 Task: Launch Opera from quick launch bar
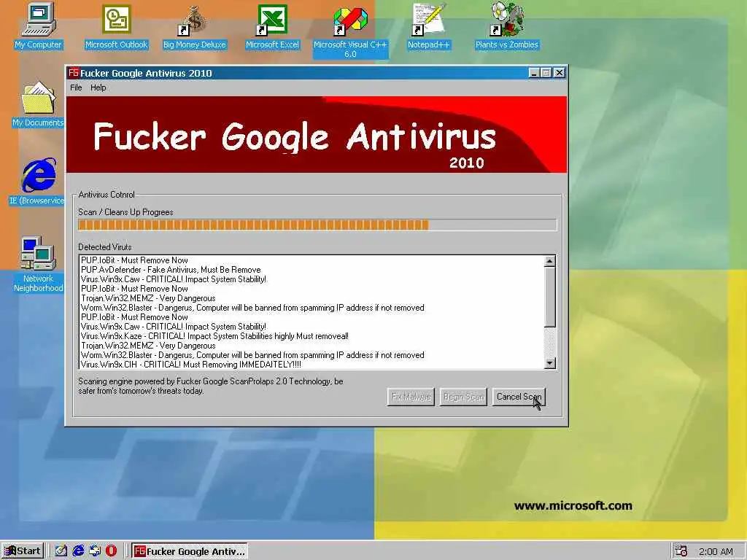click(111, 551)
